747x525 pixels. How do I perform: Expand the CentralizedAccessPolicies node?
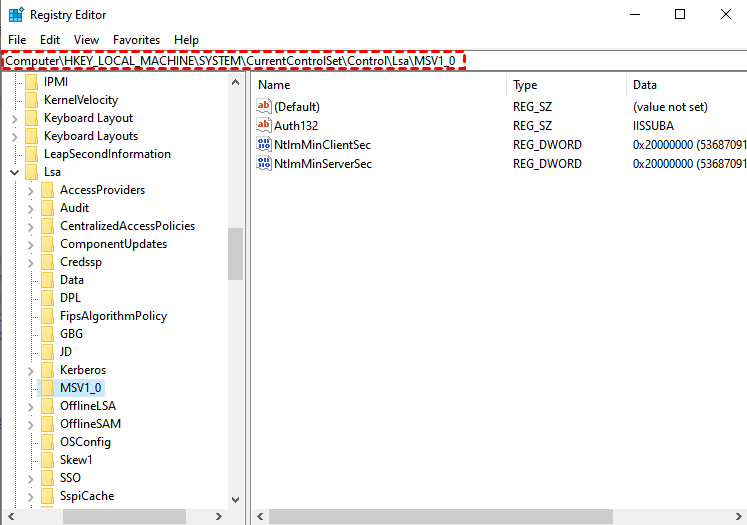point(31,226)
